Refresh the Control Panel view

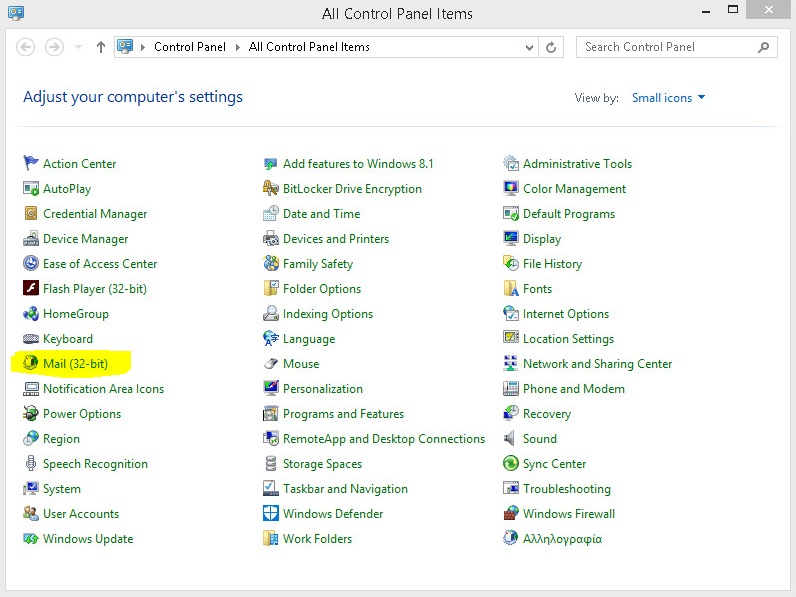click(x=551, y=47)
